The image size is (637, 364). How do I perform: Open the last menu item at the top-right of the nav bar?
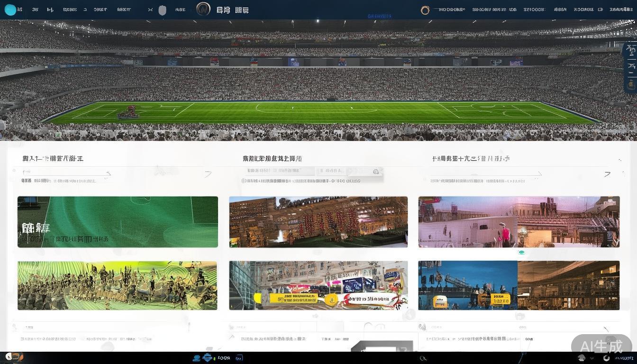point(621,9)
